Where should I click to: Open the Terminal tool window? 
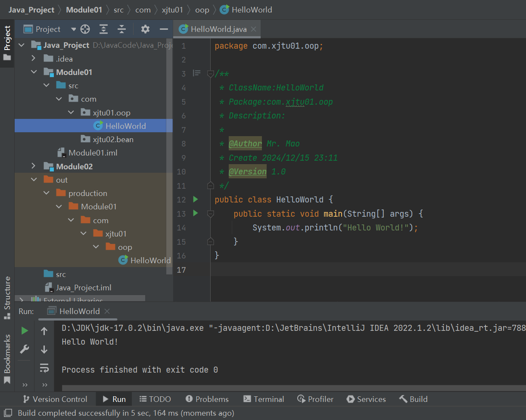tap(264, 399)
